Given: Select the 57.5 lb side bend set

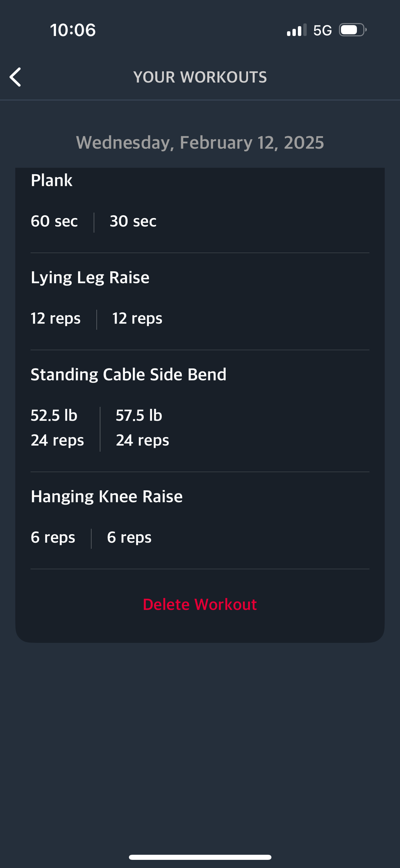Looking at the screenshot, I should point(142,428).
